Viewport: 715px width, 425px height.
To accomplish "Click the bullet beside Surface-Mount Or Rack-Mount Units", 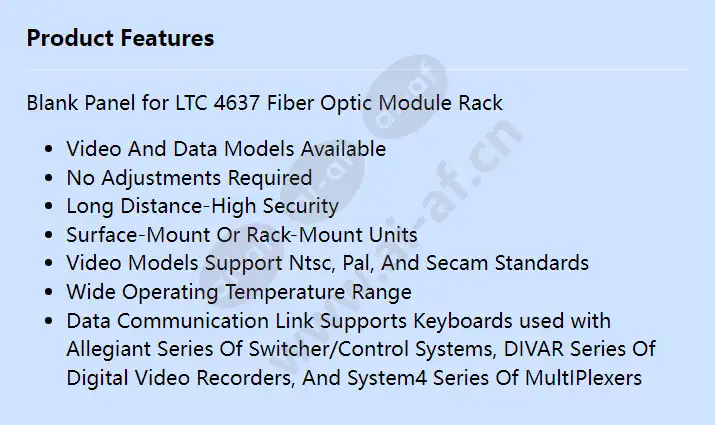I will click(49, 235).
